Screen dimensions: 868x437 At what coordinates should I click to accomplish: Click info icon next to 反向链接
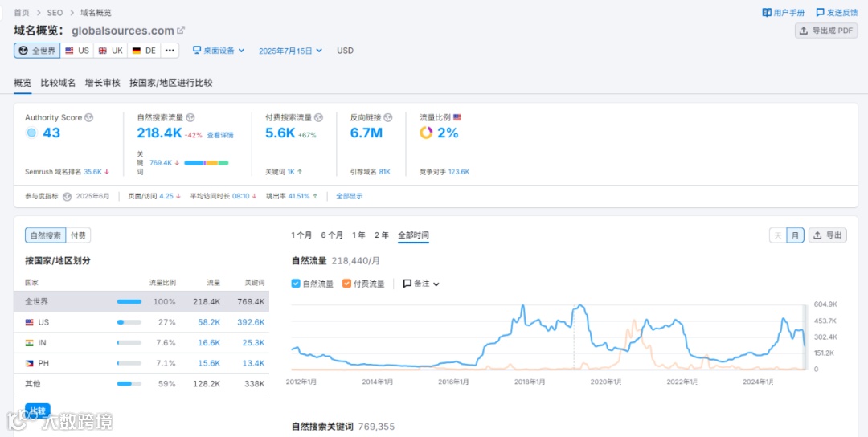pyautogui.click(x=388, y=118)
